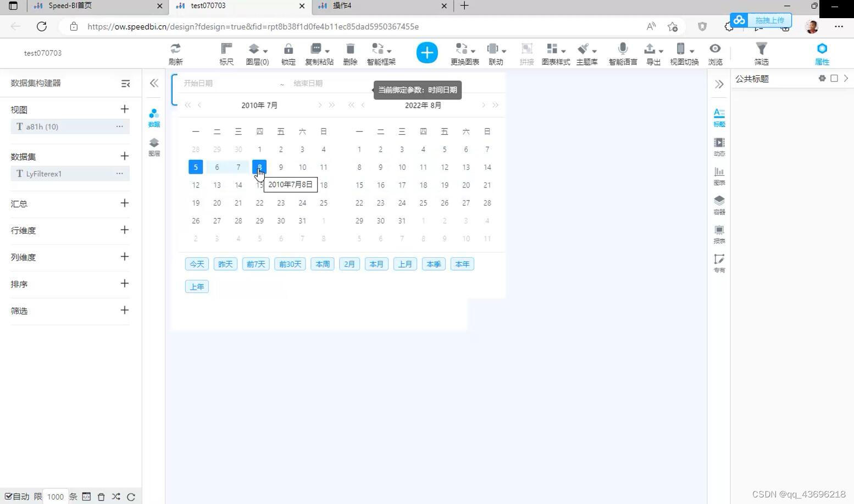Select the 报表 report component tab
Image resolution: width=854 pixels, height=504 pixels.
(x=719, y=234)
